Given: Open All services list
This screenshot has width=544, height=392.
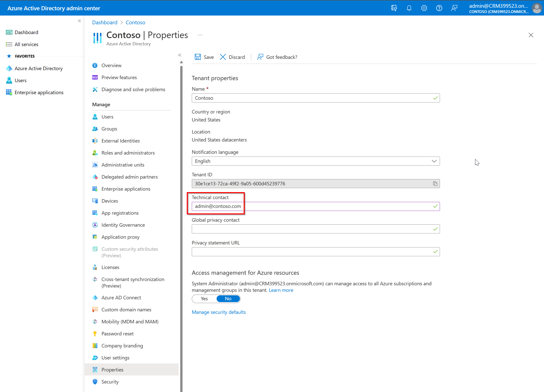Looking at the screenshot, I should [x=26, y=44].
